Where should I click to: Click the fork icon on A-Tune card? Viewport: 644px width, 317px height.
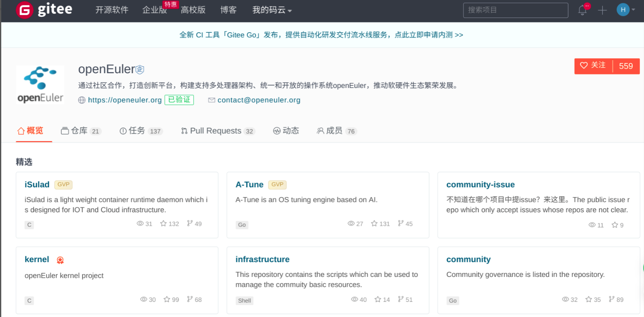click(x=400, y=223)
